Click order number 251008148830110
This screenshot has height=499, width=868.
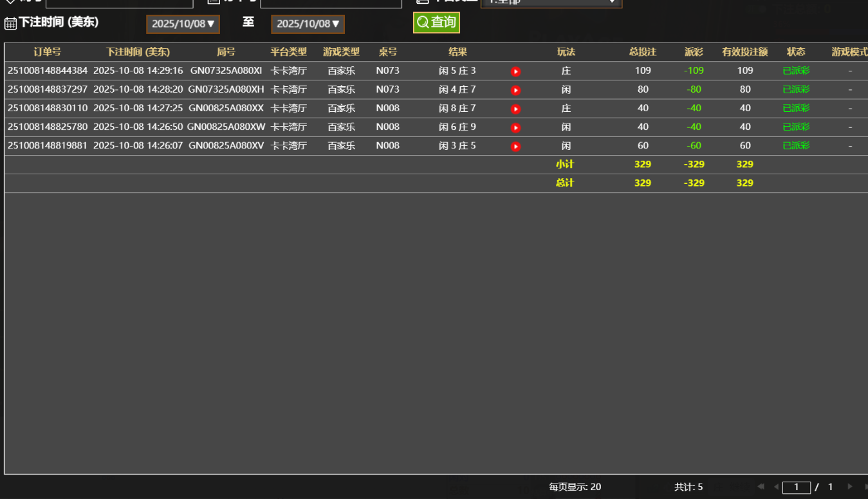point(48,109)
